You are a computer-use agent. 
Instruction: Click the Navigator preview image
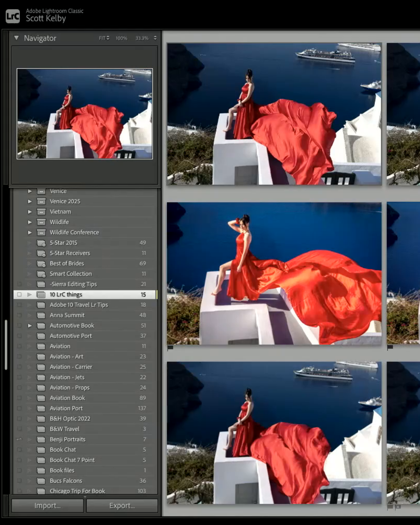point(85,114)
